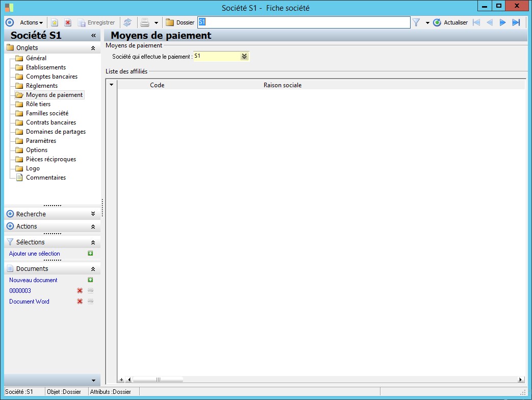This screenshot has width=532, height=400.
Task: Open the Rôle tiers tab
Action: pyautogui.click(x=38, y=104)
